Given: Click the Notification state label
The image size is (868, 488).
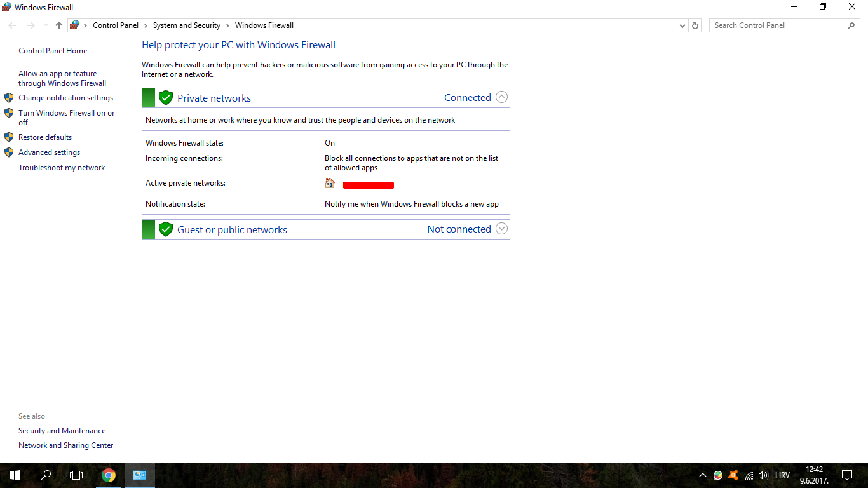Looking at the screenshot, I should [175, 204].
